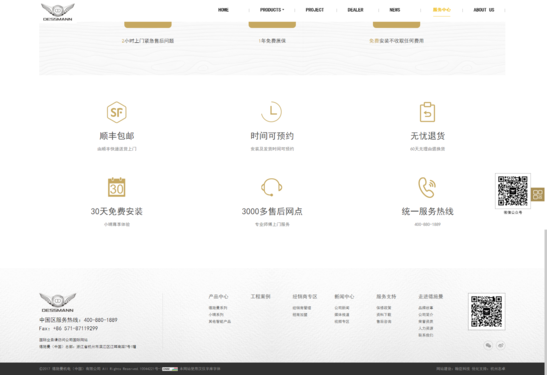
Task: Click the calendar 30 icon
Action: click(x=117, y=187)
